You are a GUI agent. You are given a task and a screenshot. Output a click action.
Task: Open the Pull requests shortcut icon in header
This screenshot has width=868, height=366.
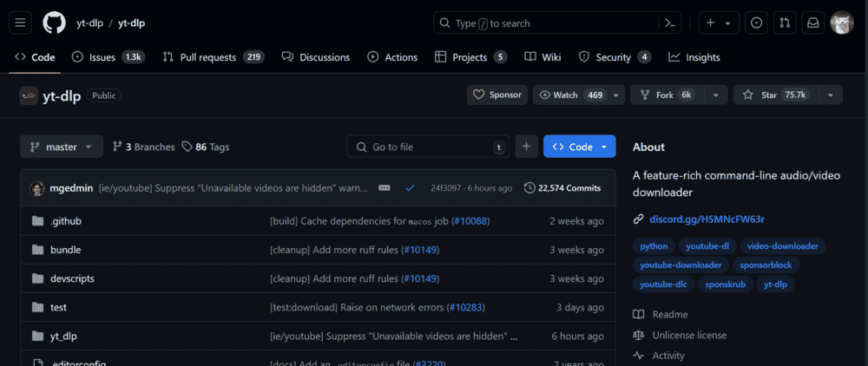point(785,23)
